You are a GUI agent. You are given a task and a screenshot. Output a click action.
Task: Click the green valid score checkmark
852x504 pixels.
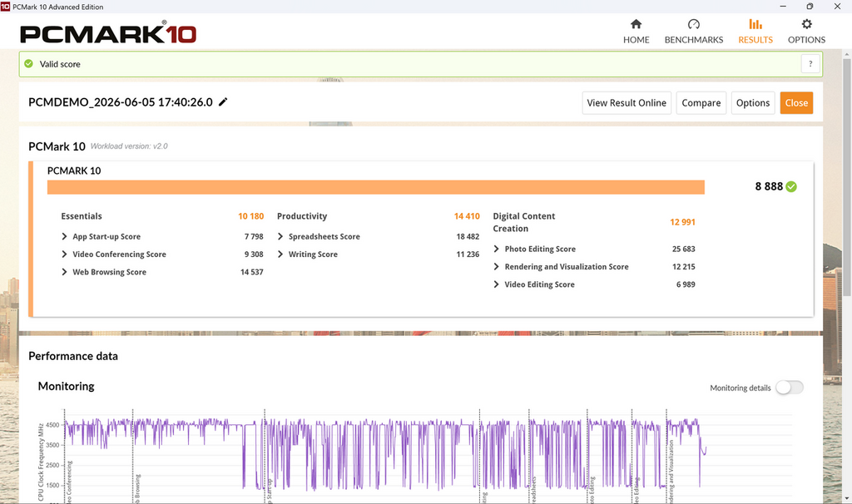click(29, 63)
